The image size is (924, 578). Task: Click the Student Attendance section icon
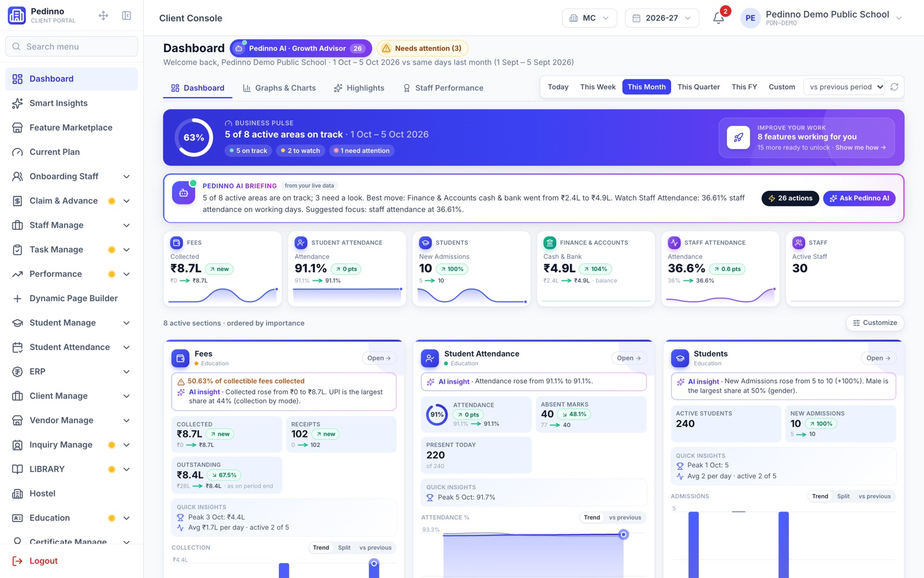[430, 358]
